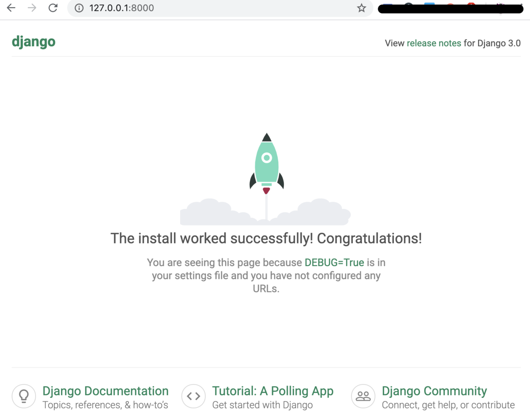Viewport: 530px width, 420px height.
Task: Open Django Documentation link
Action: tap(106, 391)
